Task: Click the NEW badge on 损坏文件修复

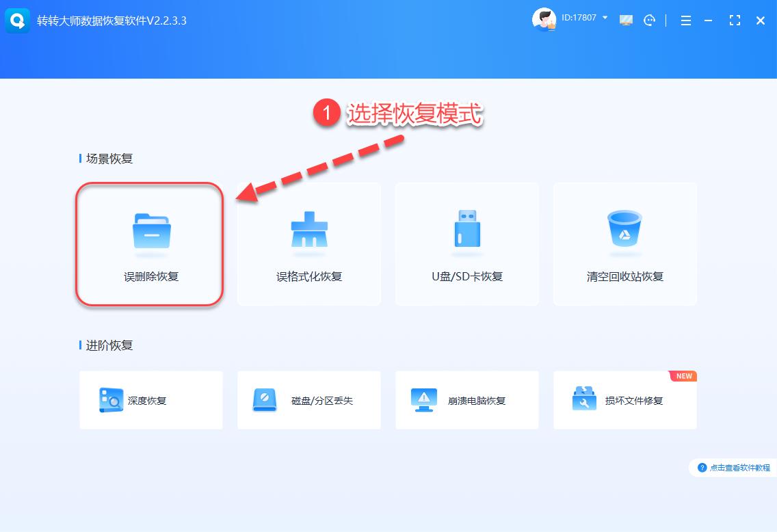Action: [x=682, y=375]
